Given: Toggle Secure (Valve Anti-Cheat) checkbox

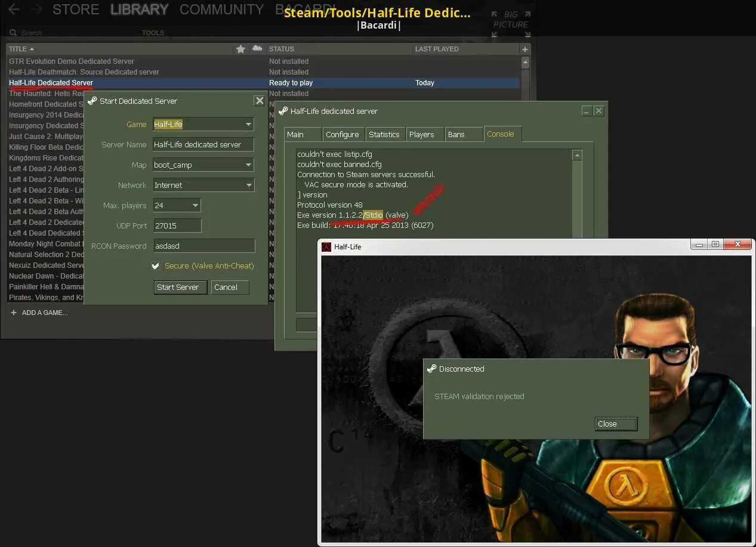Looking at the screenshot, I should click(x=156, y=265).
